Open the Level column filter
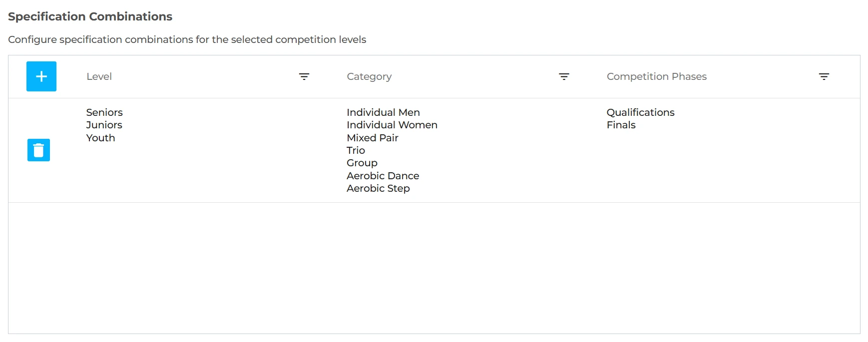This screenshot has height=342, width=868. click(x=304, y=76)
